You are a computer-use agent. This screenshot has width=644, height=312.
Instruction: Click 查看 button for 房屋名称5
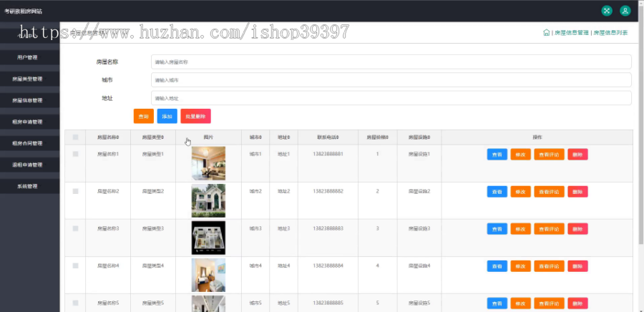[x=497, y=303]
